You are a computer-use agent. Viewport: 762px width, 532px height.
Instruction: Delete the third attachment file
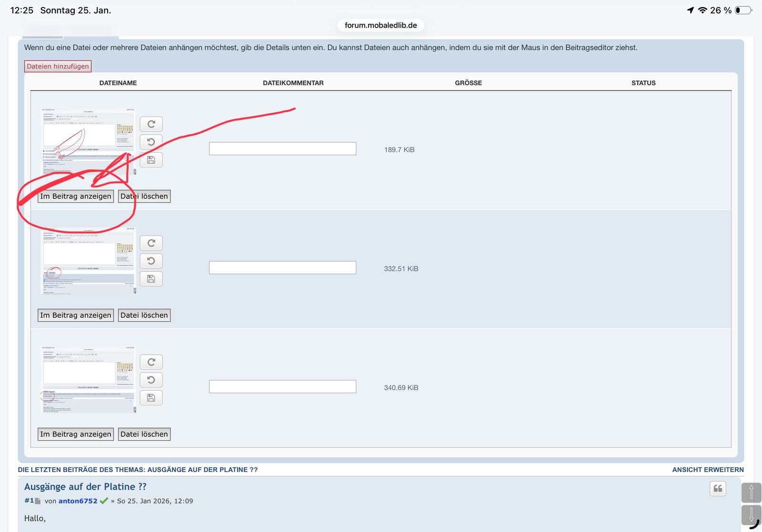click(144, 434)
